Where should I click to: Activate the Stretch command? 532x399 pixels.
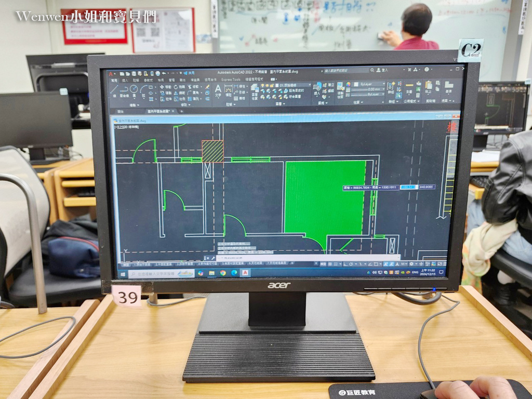(166, 99)
